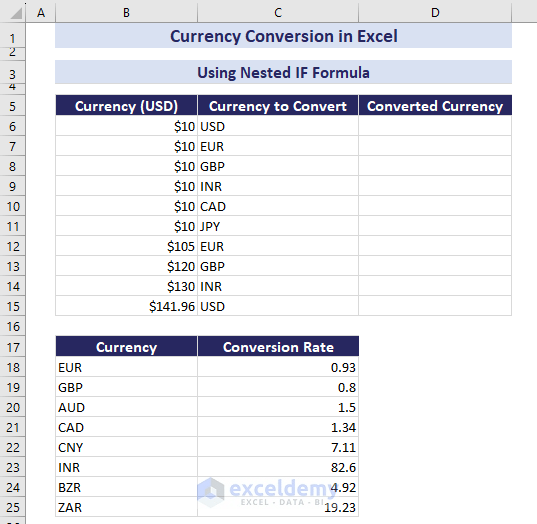Click the 'Conversion Rate' header cell
537x524 pixels.
278,346
